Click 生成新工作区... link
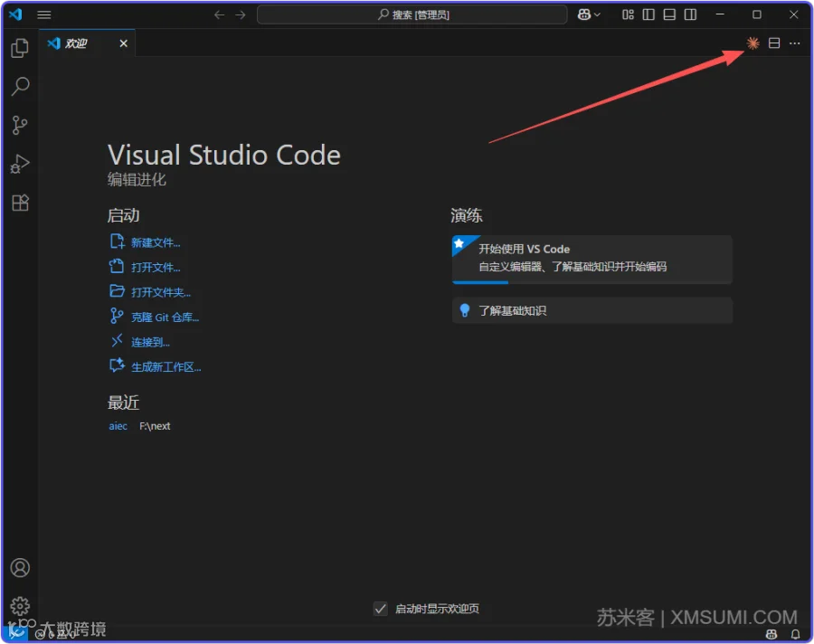 166,367
